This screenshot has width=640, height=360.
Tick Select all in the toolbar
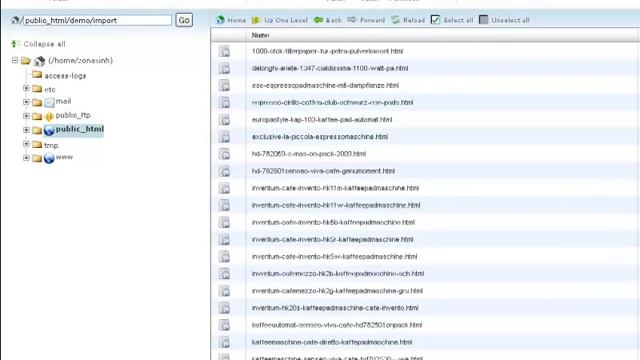click(x=452, y=20)
